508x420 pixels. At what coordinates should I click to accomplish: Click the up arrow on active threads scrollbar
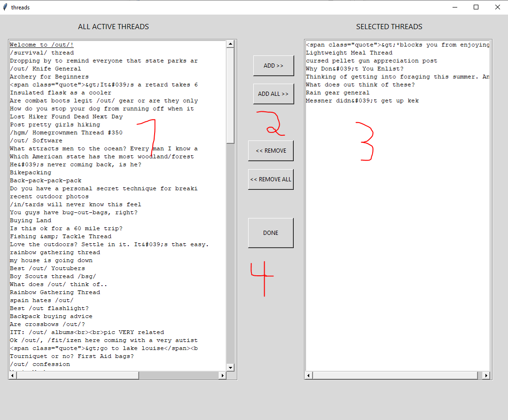pos(230,43)
